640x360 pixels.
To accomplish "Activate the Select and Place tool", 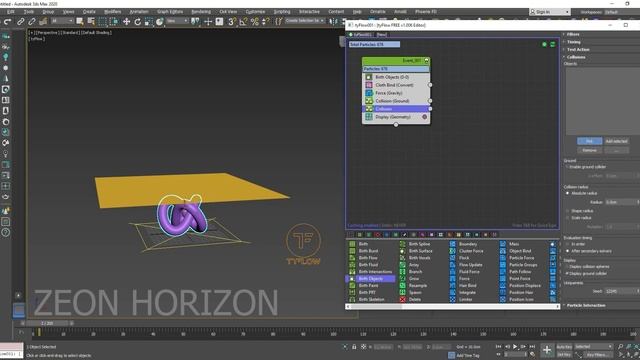I will pyautogui.click(x=160, y=21).
